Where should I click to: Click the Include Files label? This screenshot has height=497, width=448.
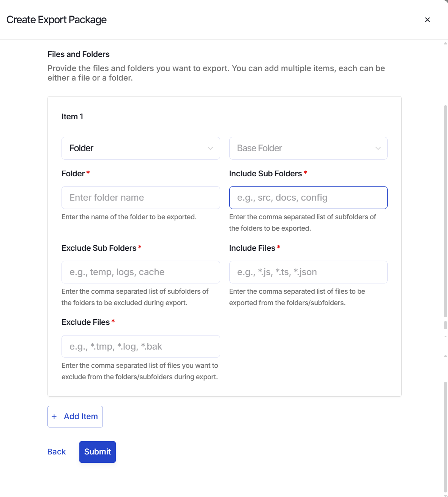click(252, 248)
